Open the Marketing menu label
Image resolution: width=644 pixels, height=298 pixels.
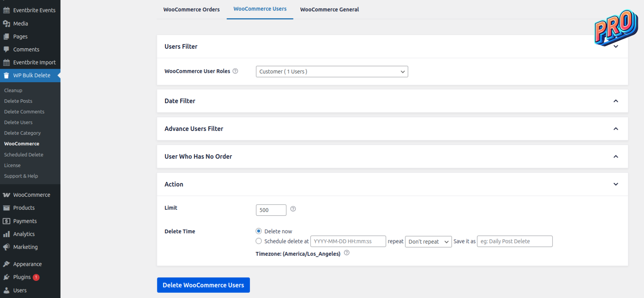pyautogui.click(x=25, y=247)
